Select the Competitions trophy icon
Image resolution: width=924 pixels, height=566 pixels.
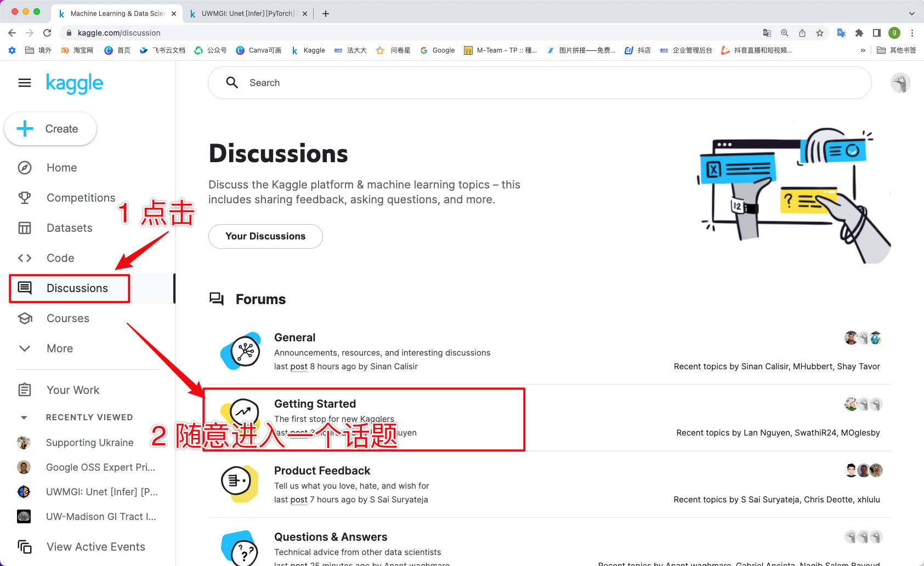click(25, 198)
